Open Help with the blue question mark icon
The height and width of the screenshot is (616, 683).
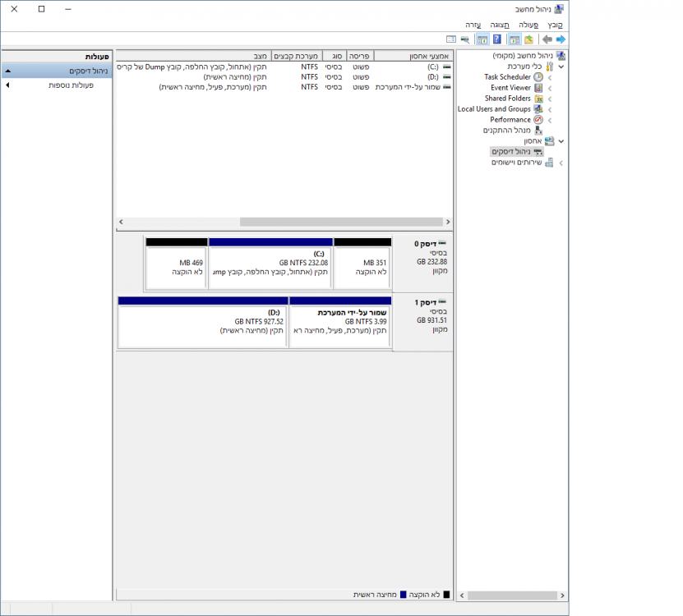point(497,39)
